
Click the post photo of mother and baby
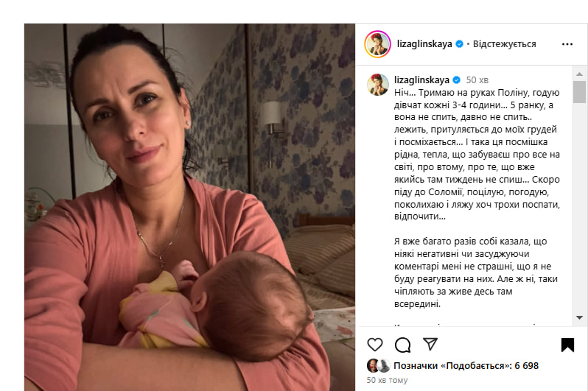click(189, 207)
